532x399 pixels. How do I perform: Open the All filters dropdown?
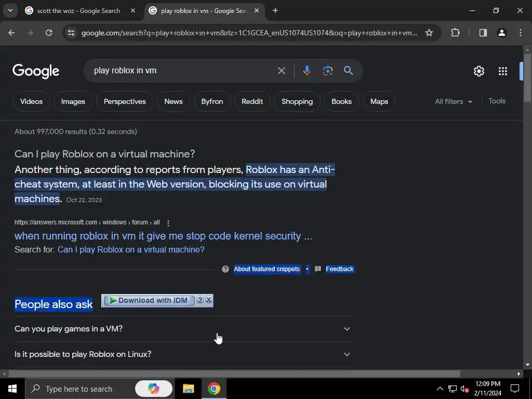pos(453,101)
